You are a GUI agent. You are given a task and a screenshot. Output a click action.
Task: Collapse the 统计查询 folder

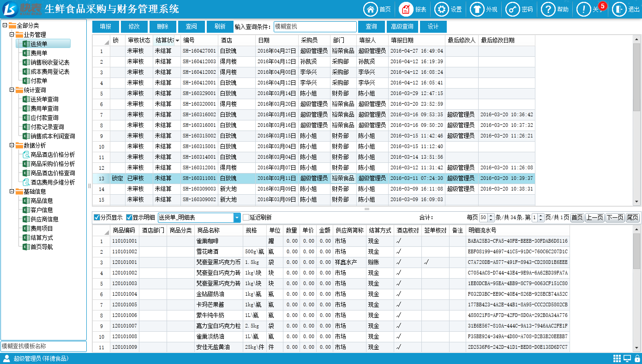12,90
